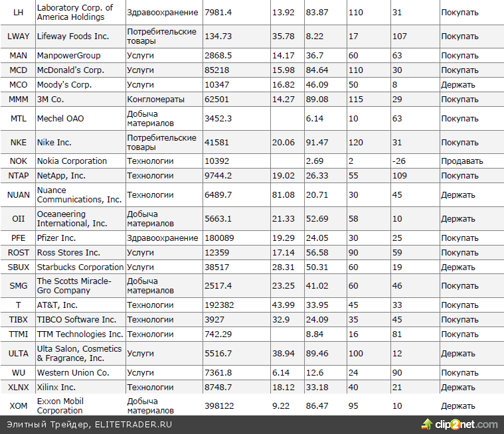Image resolution: width=504 pixels, height=434 pixels.
Task: Click the ULTA ticker cell
Action: click(x=18, y=354)
